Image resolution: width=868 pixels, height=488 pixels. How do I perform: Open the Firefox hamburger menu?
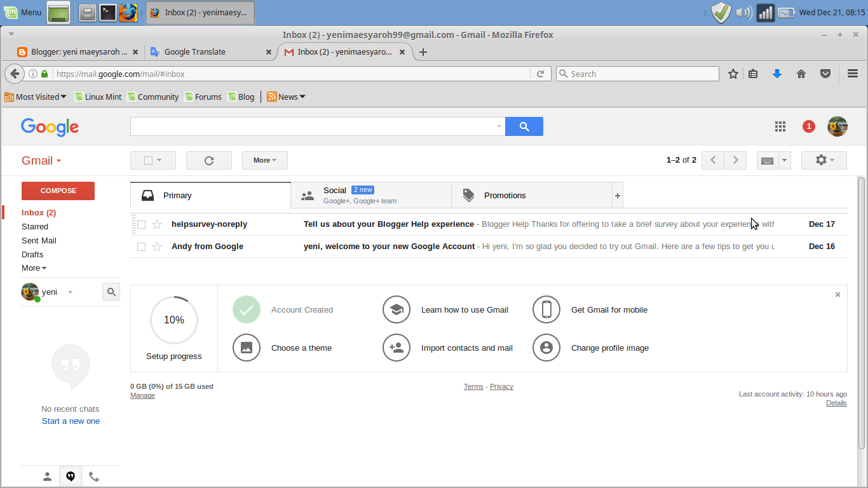coord(853,74)
